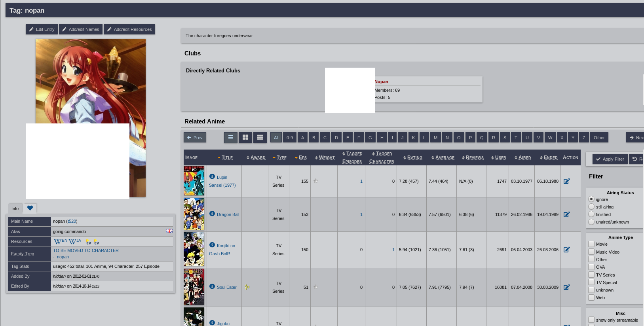Viewport: 644px width, 326px height.
Task: Open the Soul Eater thumbnail
Action: point(194,287)
